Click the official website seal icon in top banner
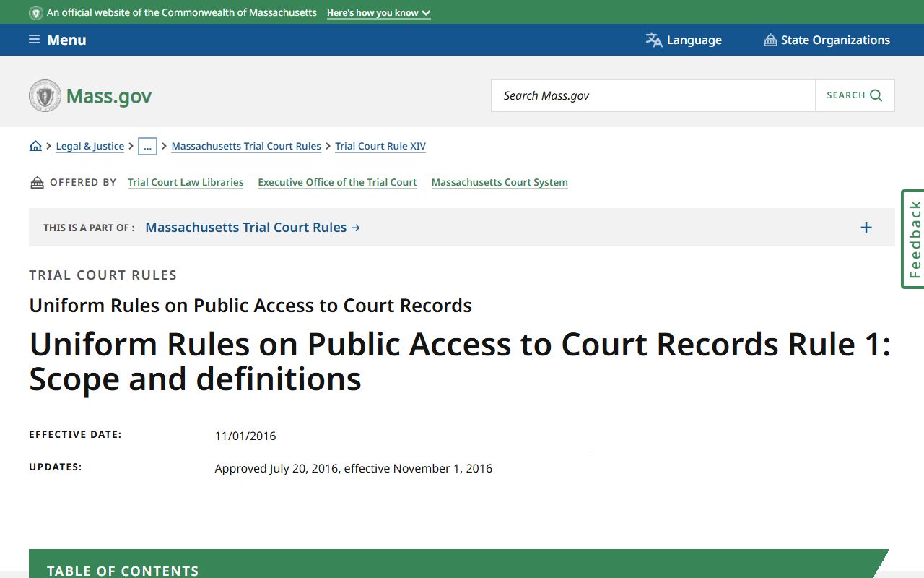The height and width of the screenshot is (578, 924). pos(35,13)
